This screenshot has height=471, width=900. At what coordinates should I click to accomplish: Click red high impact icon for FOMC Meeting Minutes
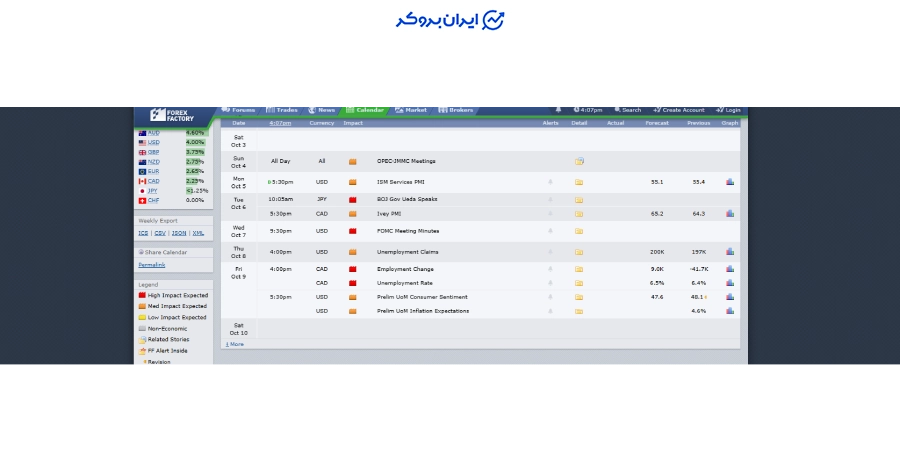click(x=352, y=231)
